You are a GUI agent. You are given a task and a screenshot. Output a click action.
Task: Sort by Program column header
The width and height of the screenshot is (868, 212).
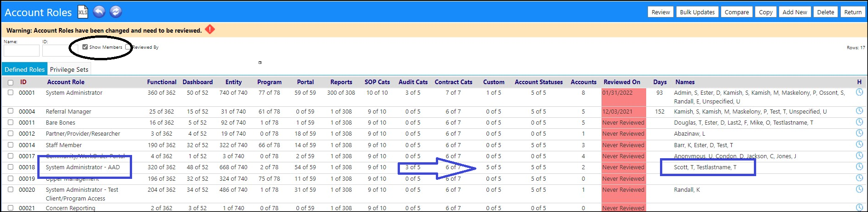tap(269, 82)
